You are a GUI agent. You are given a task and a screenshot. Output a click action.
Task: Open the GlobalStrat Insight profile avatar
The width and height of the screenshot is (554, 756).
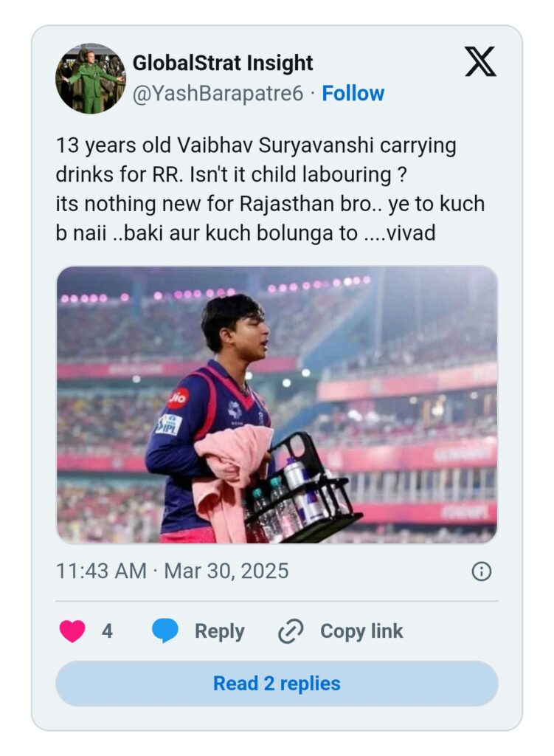click(90, 78)
